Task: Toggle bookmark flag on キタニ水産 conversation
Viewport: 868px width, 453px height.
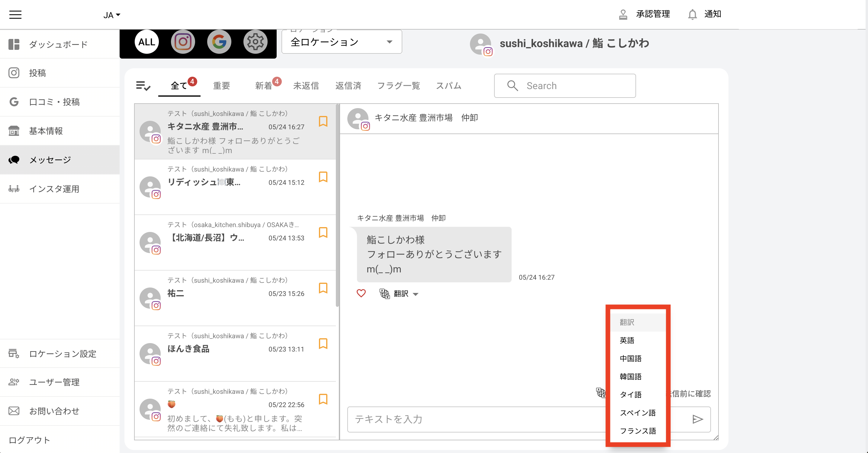Action: pyautogui.click(x=323, y=121)
